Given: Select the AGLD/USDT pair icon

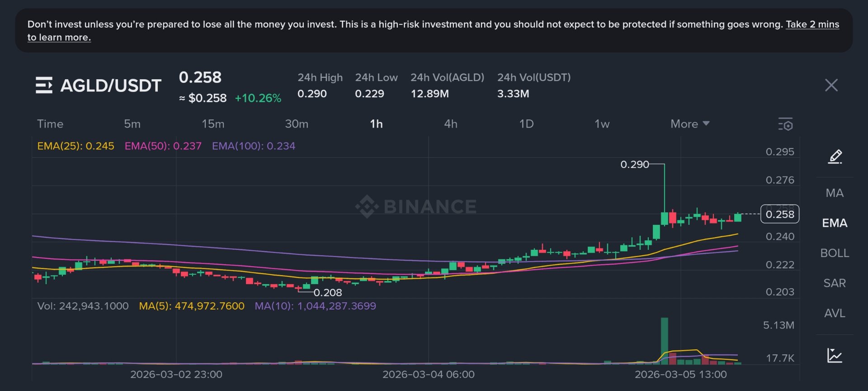Looking at the screenshot, I should pos(44,85).
